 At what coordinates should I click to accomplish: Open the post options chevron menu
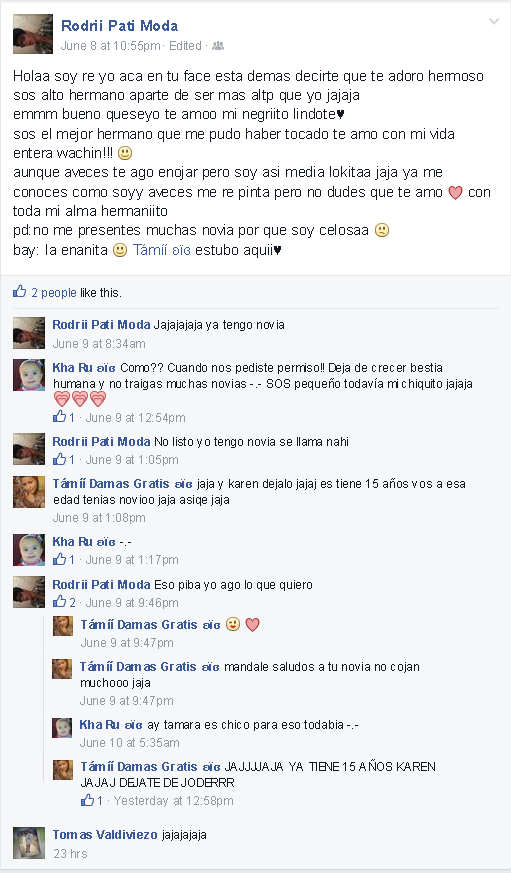pos(493,22)
